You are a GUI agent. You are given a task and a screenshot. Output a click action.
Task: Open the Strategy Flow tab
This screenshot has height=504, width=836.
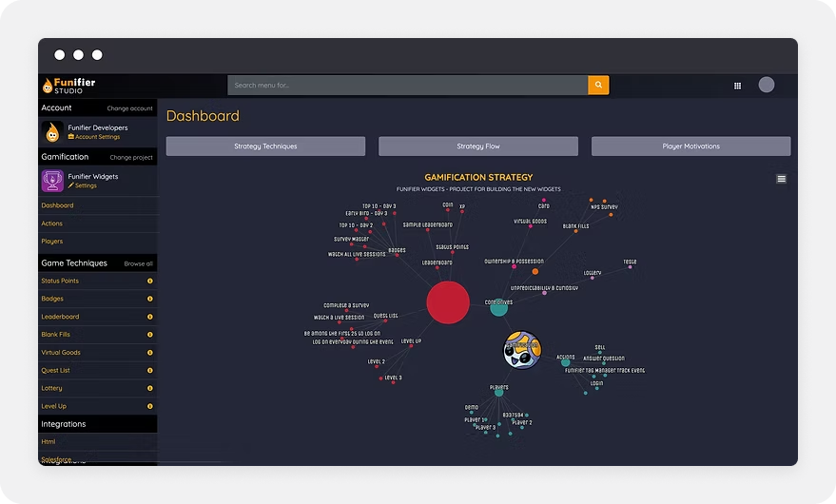[478, 146]
